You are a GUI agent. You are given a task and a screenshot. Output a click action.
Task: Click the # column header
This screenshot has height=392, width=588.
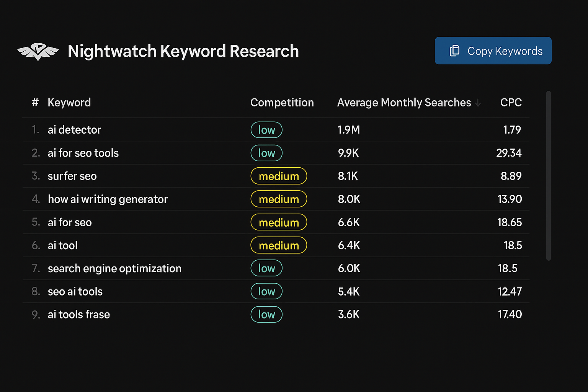35,103
